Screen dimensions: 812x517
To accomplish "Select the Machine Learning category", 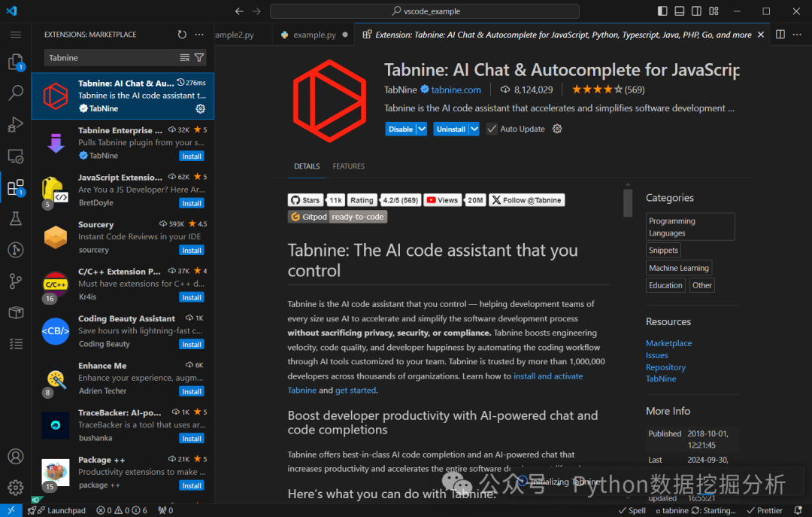I will pos(679,268).
